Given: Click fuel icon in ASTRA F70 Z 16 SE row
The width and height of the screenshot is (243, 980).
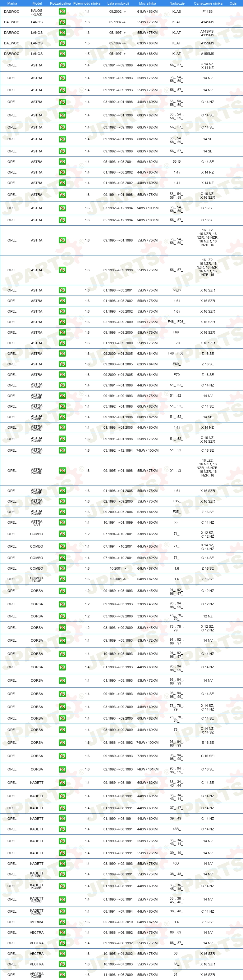Looking at the screenshot, I should [62, 375].
